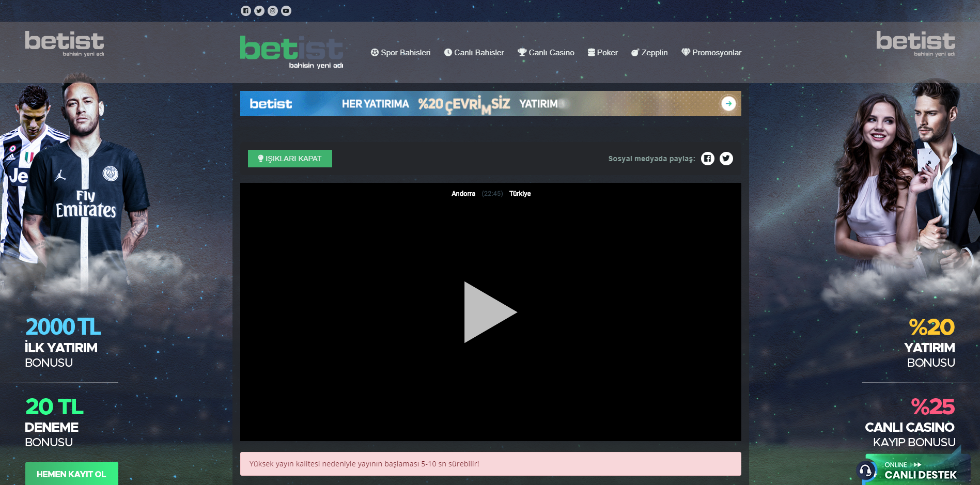Open the Facebook icon in top bar
Viewport: 980px width, 485px height.
click(x=246, y=11)
